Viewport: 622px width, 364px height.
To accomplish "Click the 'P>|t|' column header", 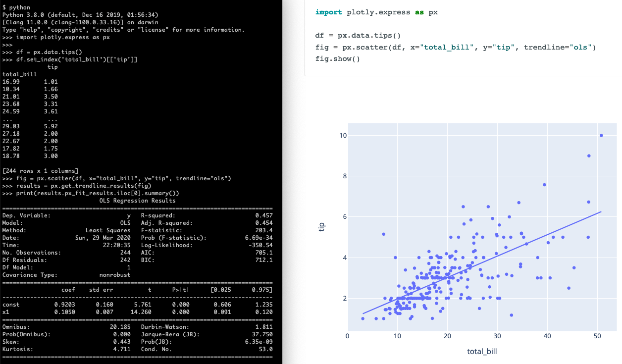I will click(180, 289).
